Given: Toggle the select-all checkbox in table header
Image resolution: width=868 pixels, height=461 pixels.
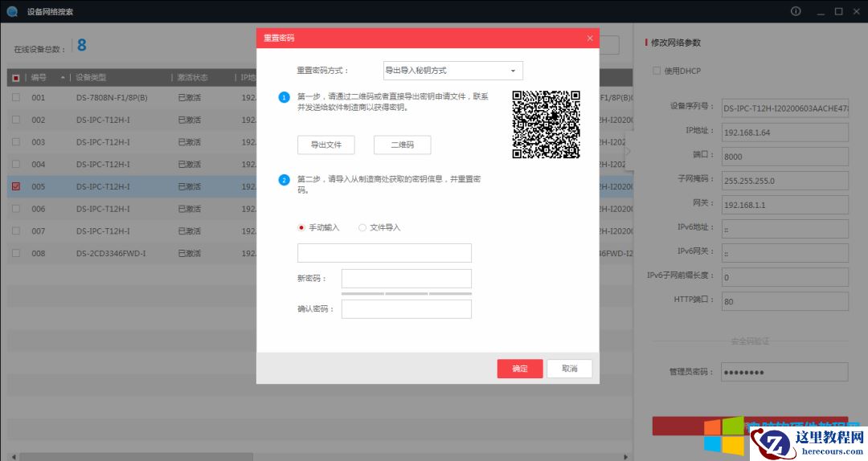Looking at the screenshot, I should pos(16,78).
